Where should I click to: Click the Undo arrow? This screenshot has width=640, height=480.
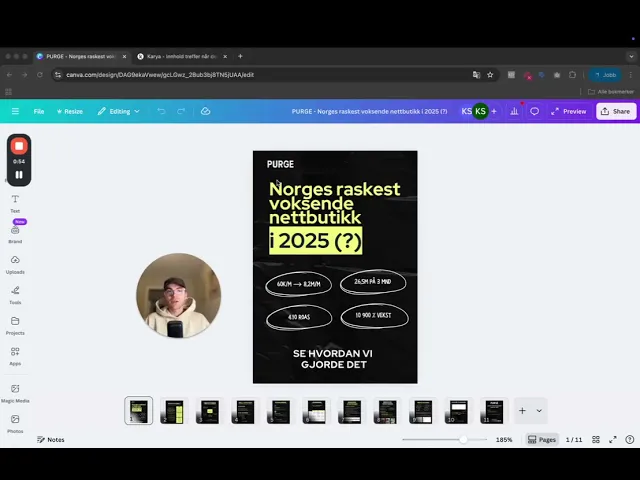161,111
